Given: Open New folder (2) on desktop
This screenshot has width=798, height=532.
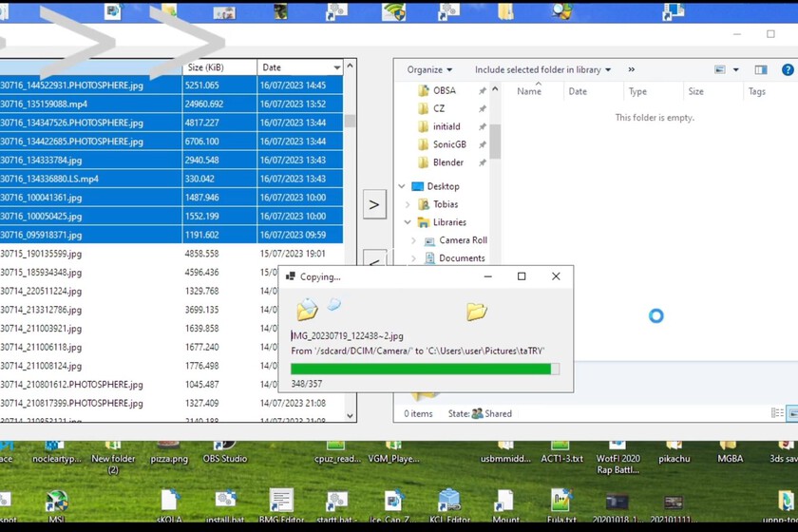Looking at the screenshot, I should tap(113, 458).
